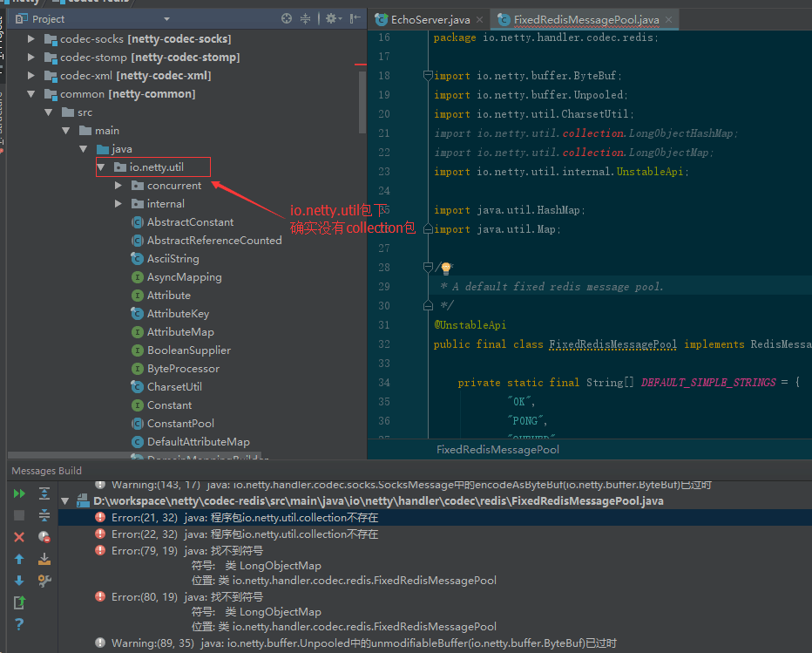
Task: Fold the Javadoc comment at line 28
Action: point(428,268)
